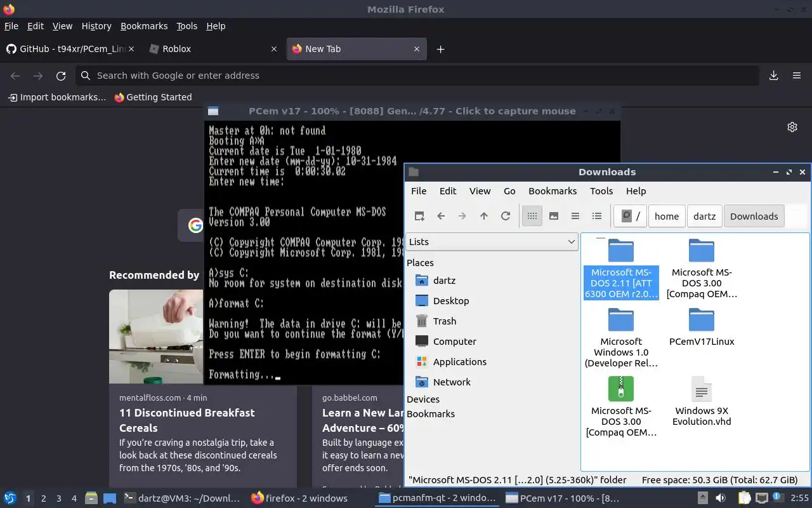Open Firefox hamburger menu
The height and width of the screenshot is (508, 812).
(x=797, y=76)
